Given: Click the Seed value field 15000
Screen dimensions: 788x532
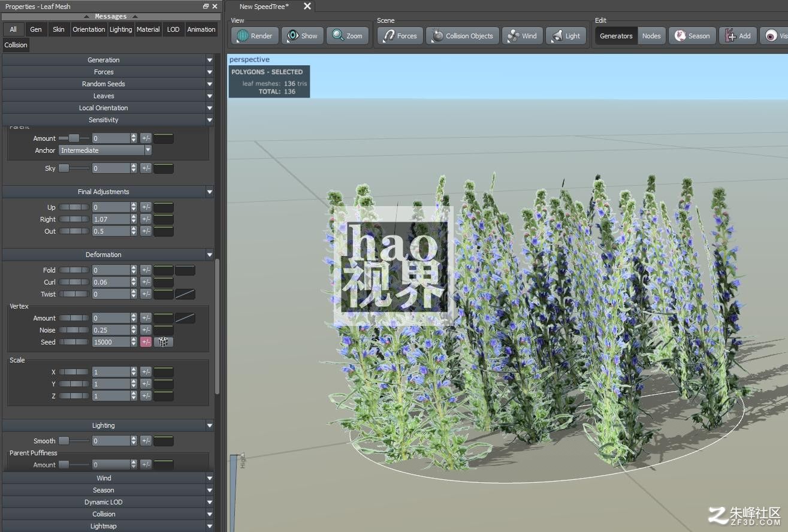Looking at the screenshot, I should [x=111, y=342].
